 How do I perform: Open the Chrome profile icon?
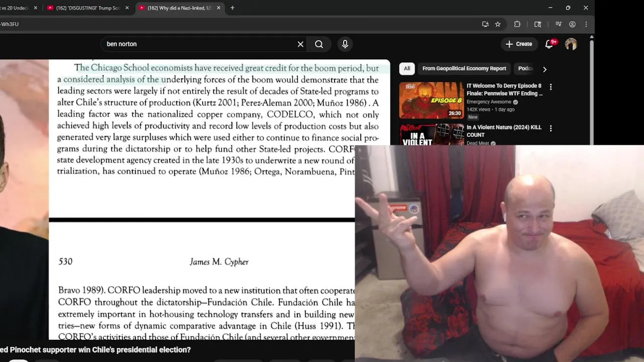573,24
